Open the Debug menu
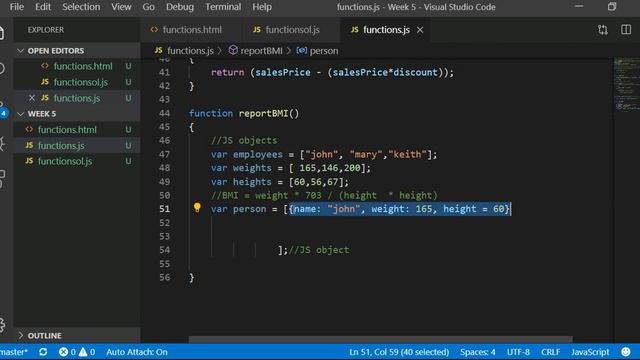Screen dimensions: 640x360 (180, 7)
